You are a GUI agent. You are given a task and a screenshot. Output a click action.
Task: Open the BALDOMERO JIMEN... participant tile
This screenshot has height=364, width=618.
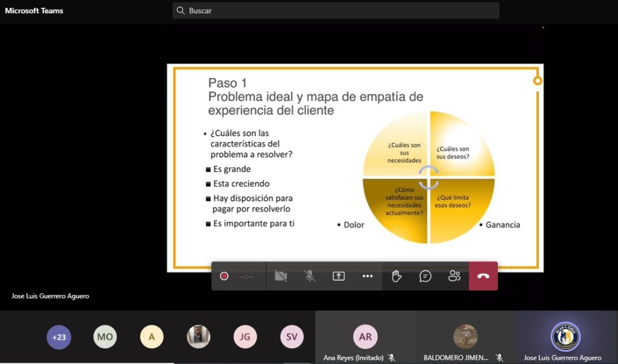coord(465,337)
